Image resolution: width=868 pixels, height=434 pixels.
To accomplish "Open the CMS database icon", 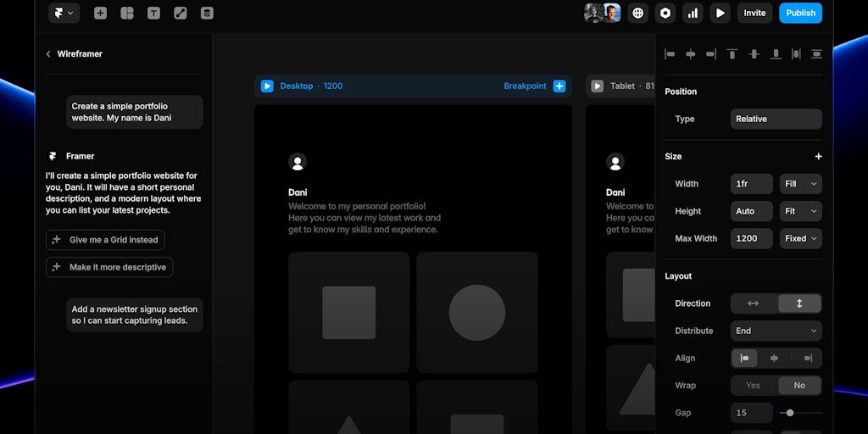I will click(207, 14).
